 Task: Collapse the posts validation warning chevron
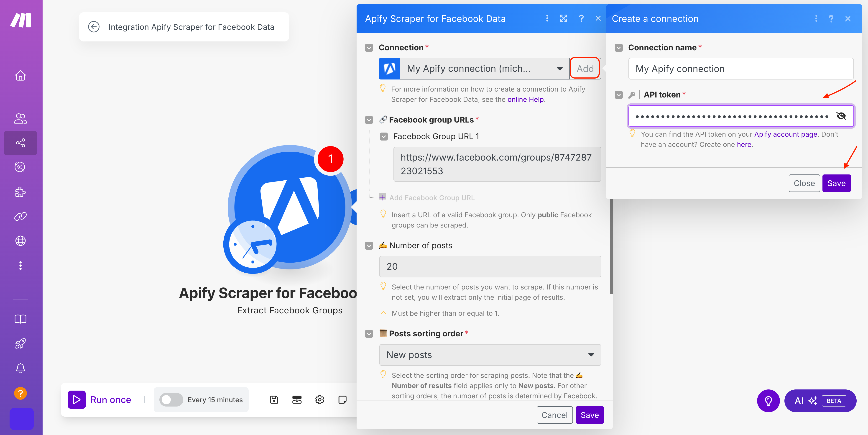click(x=383, y=313)
